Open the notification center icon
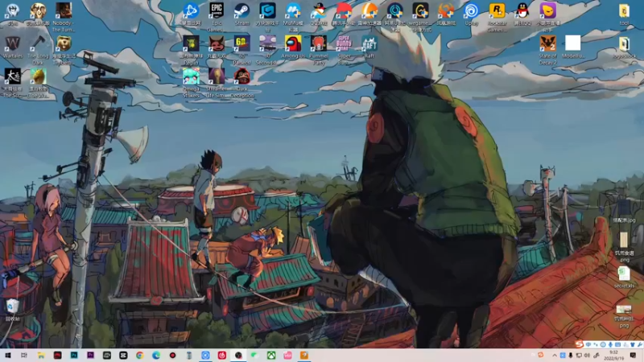The image size is (644, 362). pos(633,356)
